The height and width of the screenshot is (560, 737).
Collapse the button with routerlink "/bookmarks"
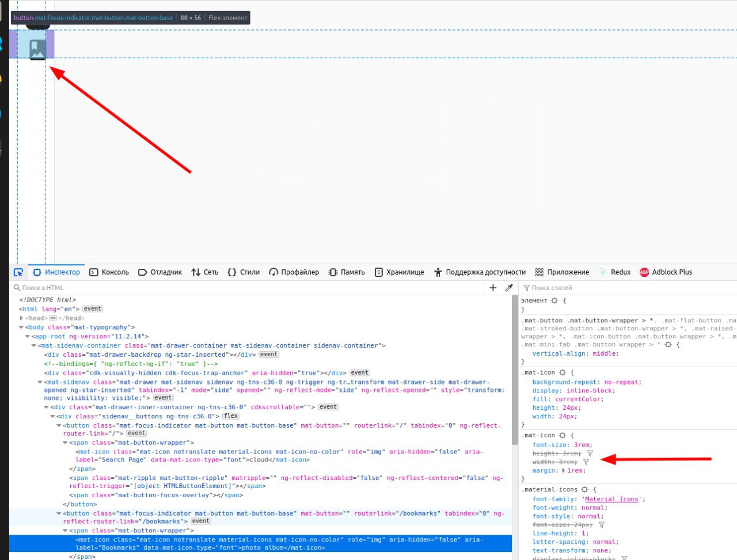[x=59, y=513]
